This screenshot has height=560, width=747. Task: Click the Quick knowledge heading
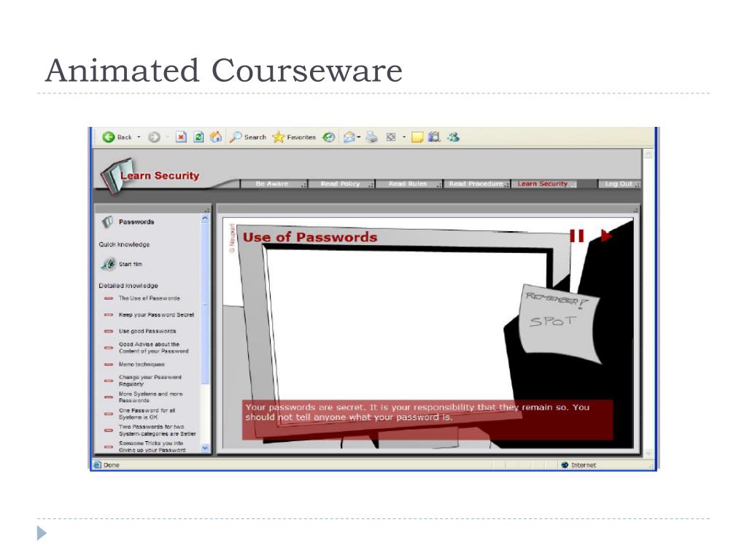(124, 244)
